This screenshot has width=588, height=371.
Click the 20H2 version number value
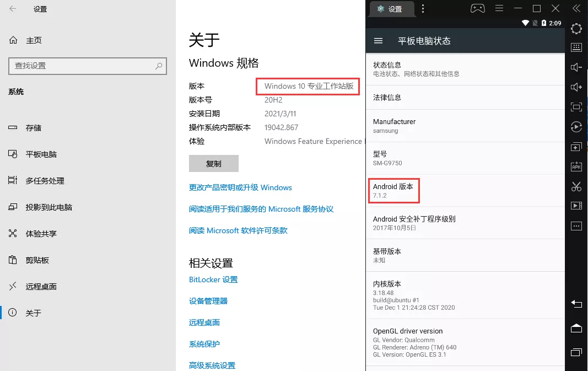[273, 100]
